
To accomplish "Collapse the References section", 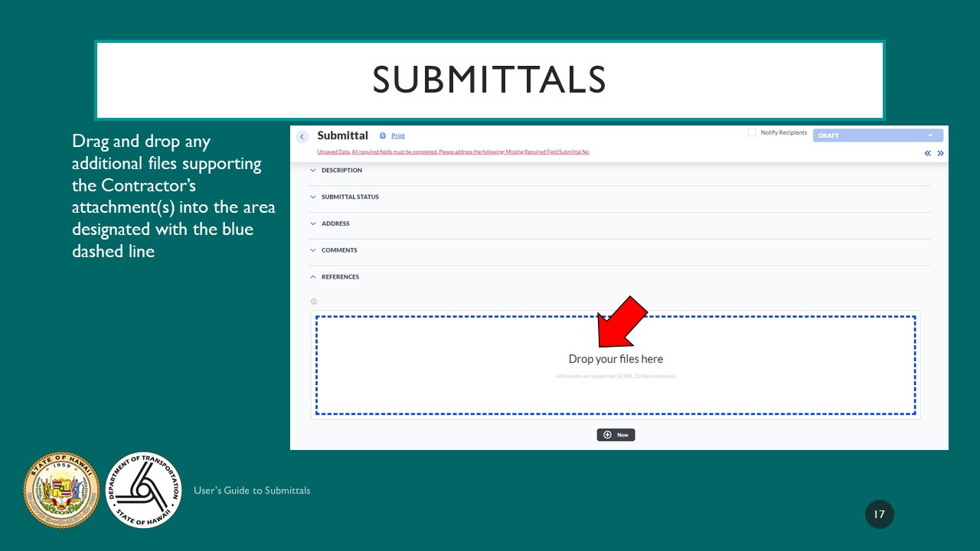I will pyautogui.click(x=619, y=277).
